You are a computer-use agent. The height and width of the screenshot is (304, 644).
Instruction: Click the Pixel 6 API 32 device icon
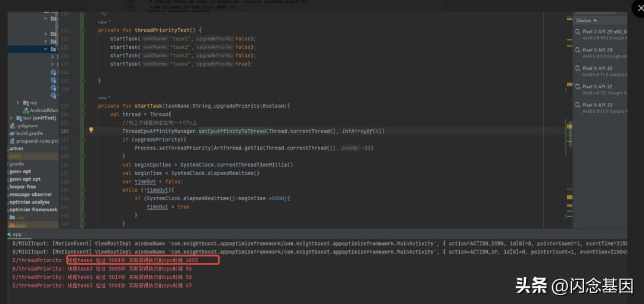click(578, 87)
